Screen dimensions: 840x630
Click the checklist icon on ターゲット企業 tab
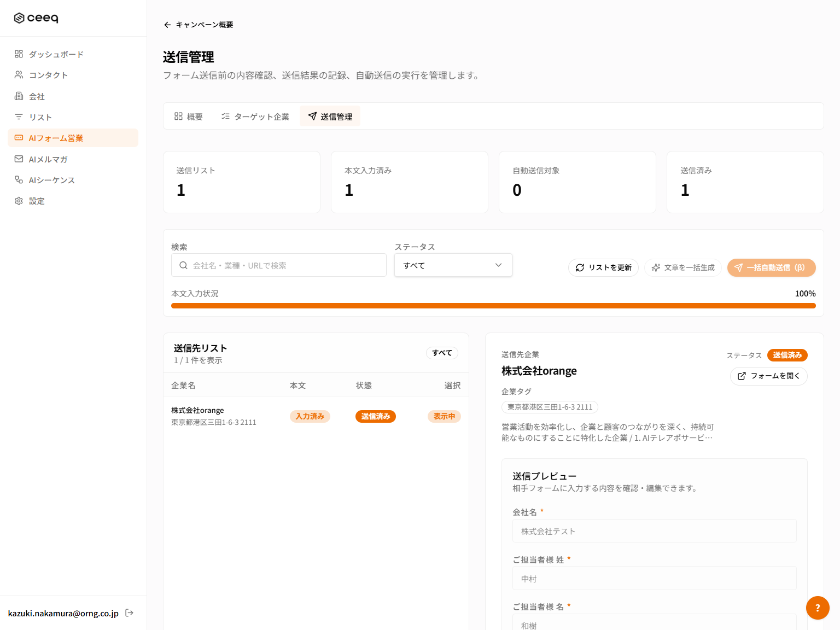tap(225, 116)
